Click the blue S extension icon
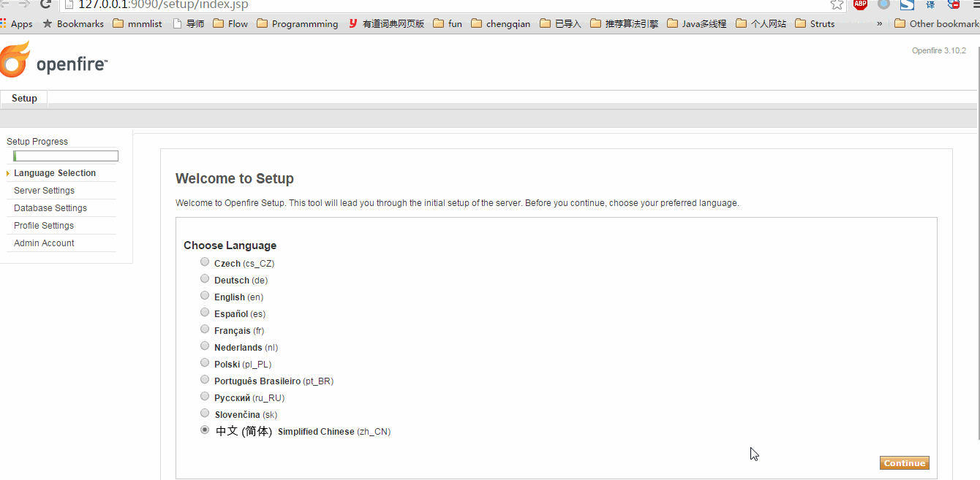 [907, 4]
